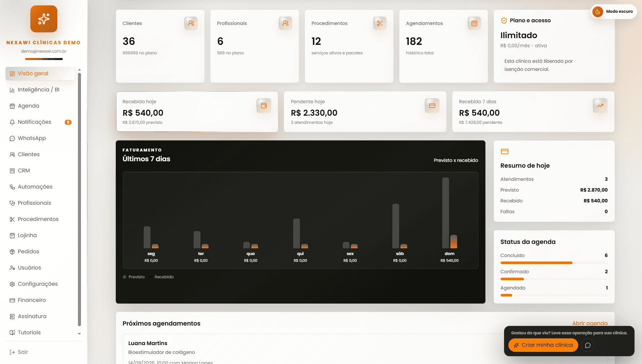Screen dimensions: 642x364
Task: Open the Abrir agenda link
Action: [590, 323]
